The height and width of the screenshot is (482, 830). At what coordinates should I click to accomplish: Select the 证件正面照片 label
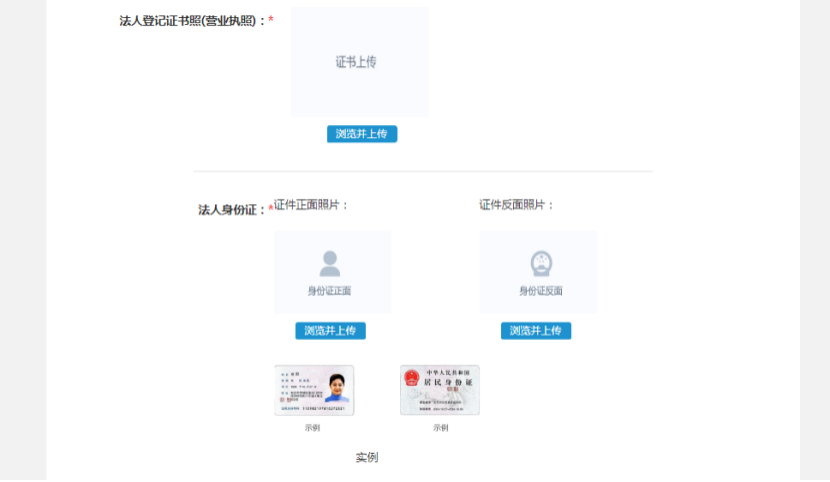(311, 205)
